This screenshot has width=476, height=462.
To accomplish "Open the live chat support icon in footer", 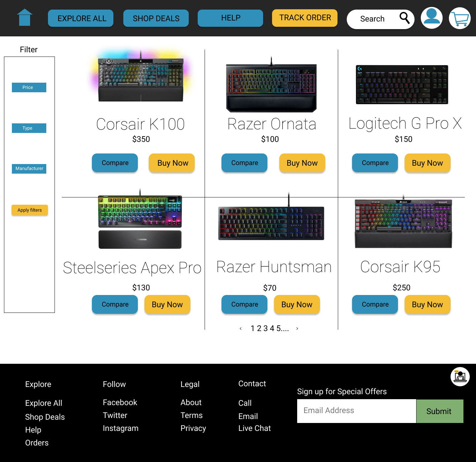I will [460, 376].
